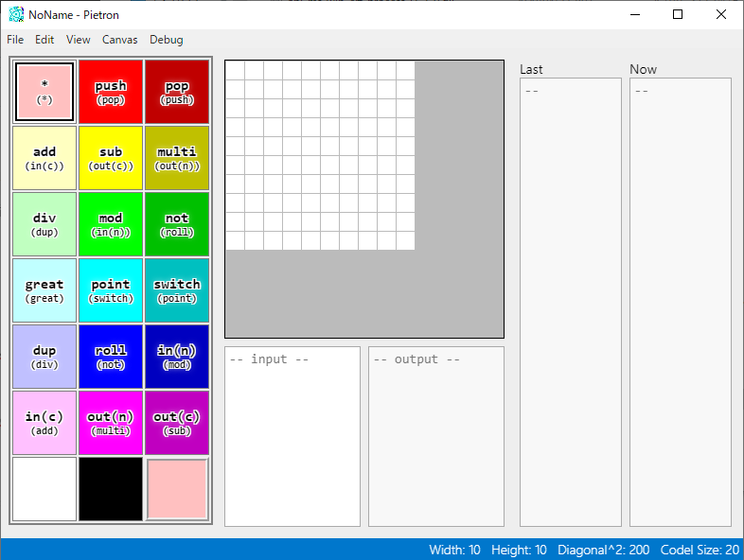744x560 pixels.
Task: Pick the cyan 'point' color swatch
Action: [111, 290]
